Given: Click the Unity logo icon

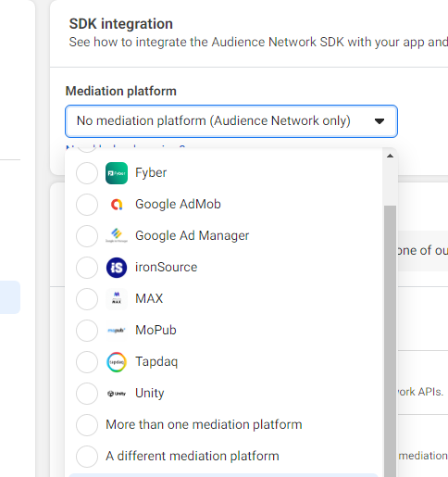Looking at the screenshot, I should 117,394.
